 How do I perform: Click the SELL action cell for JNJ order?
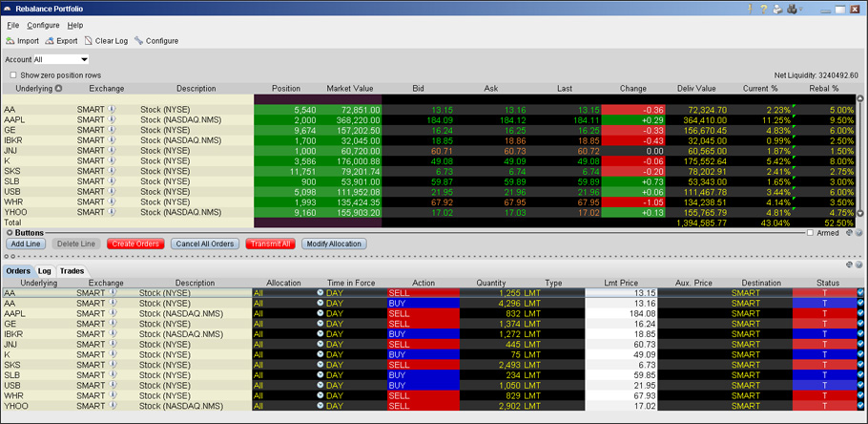[x=424, y=344]
